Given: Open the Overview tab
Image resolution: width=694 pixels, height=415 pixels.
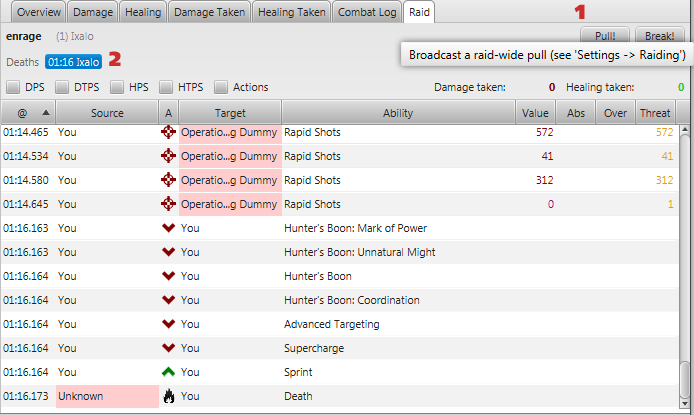Looking at the screenshot, I should (39, 12).
